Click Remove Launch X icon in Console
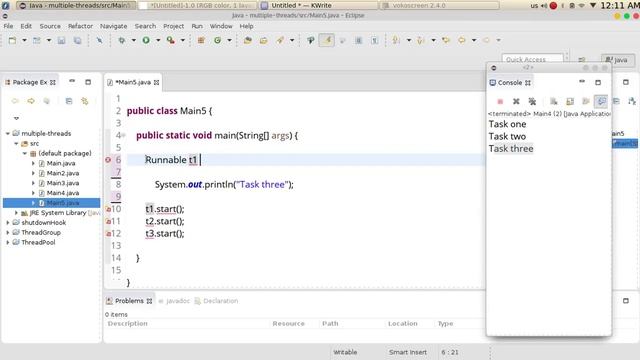Image resolution: width=640 pixels, height=360 pixels. point(516,101)
